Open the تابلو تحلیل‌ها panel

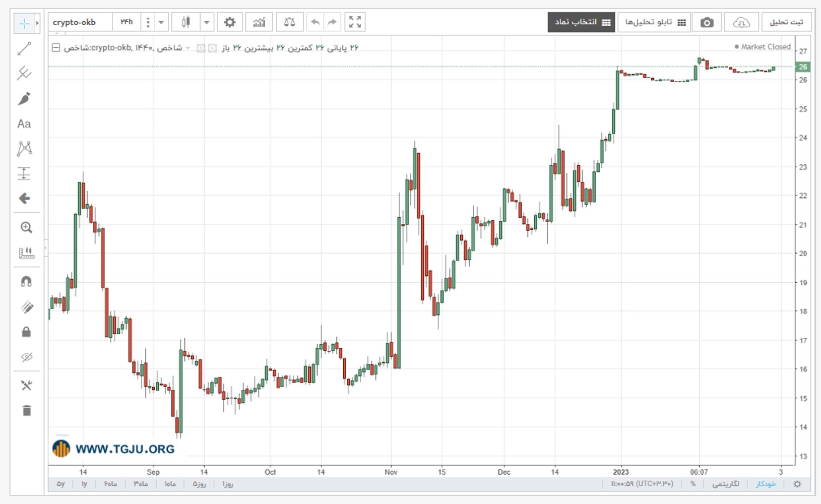(654, 22)
